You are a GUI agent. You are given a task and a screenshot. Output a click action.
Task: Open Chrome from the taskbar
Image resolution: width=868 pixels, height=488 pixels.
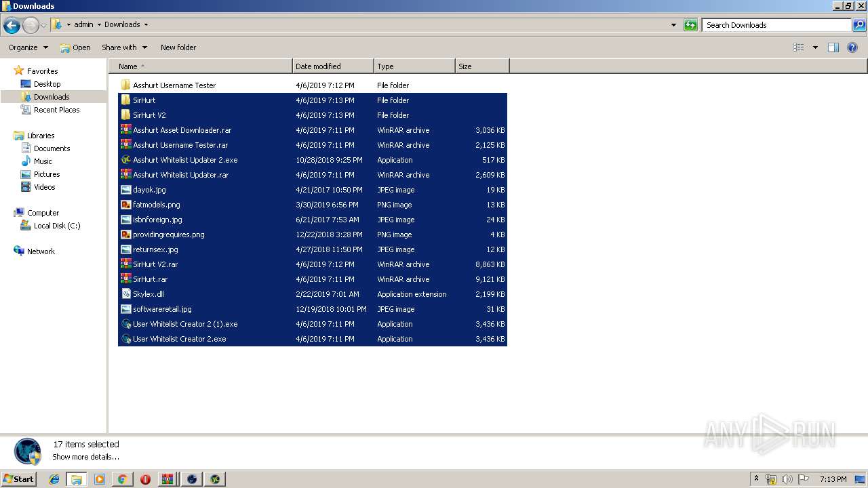pos(122,479)
